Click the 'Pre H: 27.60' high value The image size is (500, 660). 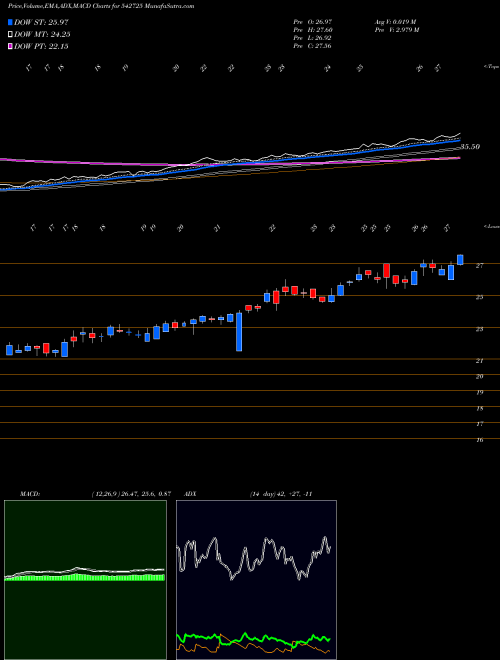pos(312,30)
